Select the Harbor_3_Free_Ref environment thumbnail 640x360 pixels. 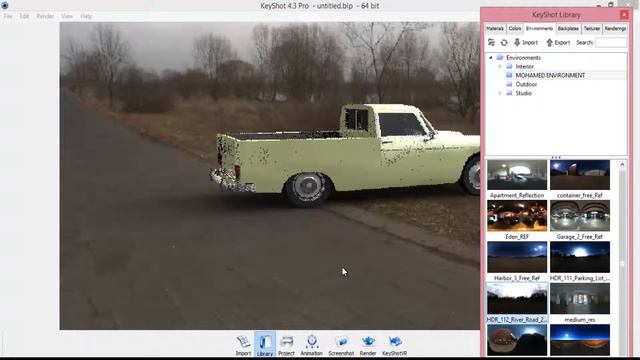click(x=517, y=257)
